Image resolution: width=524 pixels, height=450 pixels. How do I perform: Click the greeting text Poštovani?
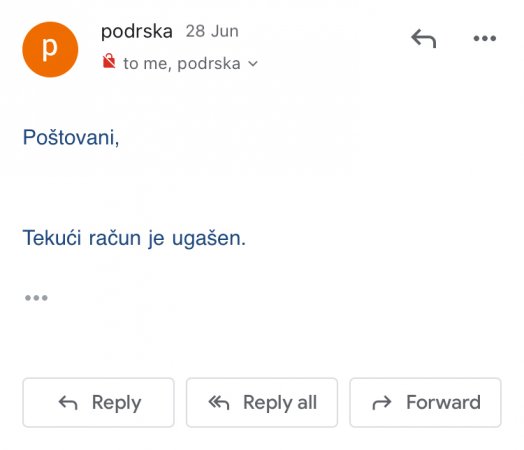71,137
